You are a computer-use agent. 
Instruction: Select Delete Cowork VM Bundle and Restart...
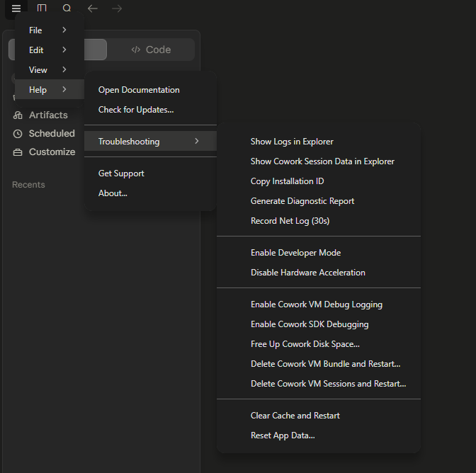319,364
